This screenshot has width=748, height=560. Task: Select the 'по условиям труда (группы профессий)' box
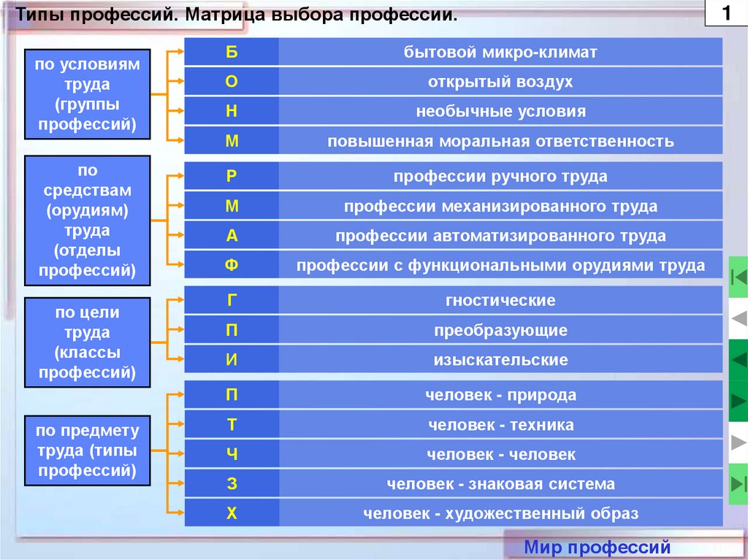click(x=88, y=94)
